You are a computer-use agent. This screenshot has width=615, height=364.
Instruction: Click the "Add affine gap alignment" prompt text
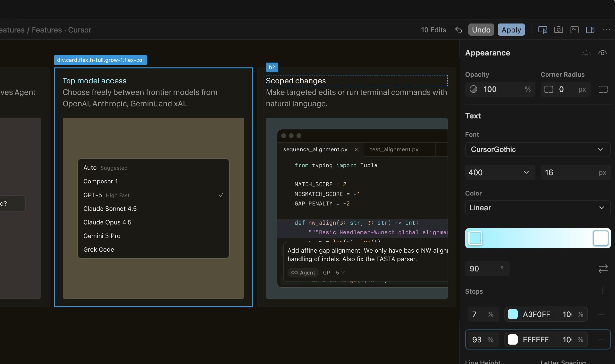point(367,255)
